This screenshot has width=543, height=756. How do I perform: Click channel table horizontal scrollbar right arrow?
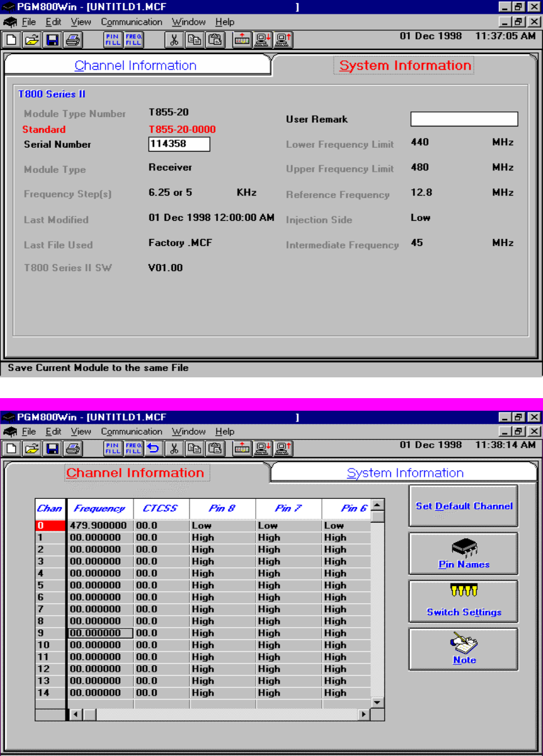click(364, 714)
